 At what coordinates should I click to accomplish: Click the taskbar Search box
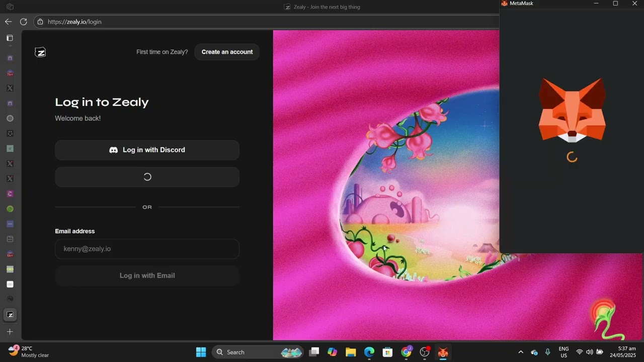pyautogui.click(x=258, y=352)
